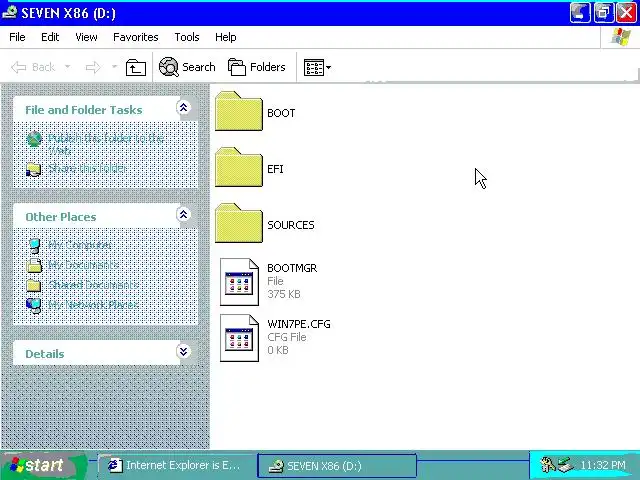640x480 pixels.
Task: Open the Help menu
Action: point(226,37)
